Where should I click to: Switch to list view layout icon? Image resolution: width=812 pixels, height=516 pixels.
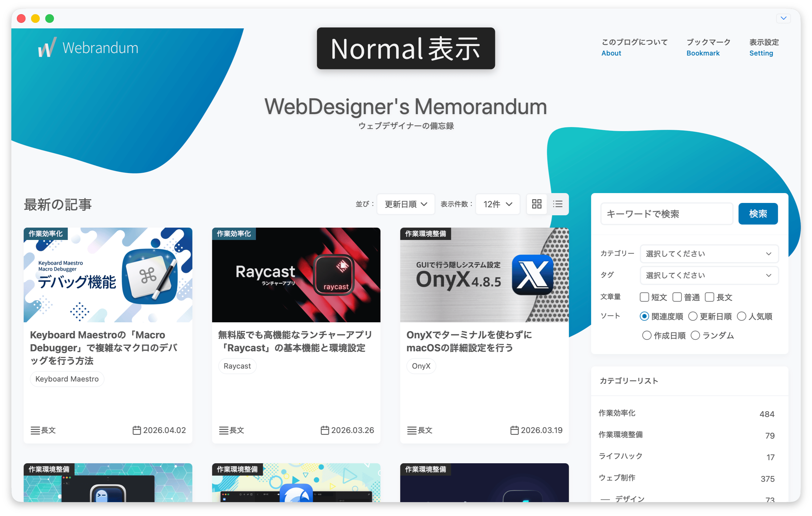[x=558, y=204]
